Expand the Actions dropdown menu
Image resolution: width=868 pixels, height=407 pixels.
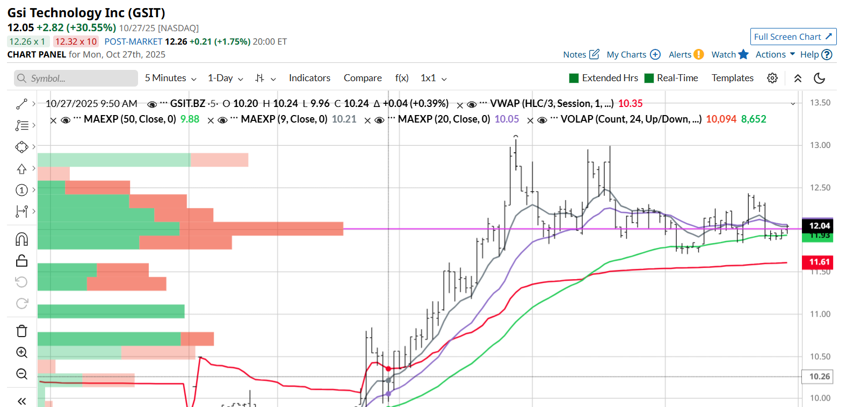(775, 54)
